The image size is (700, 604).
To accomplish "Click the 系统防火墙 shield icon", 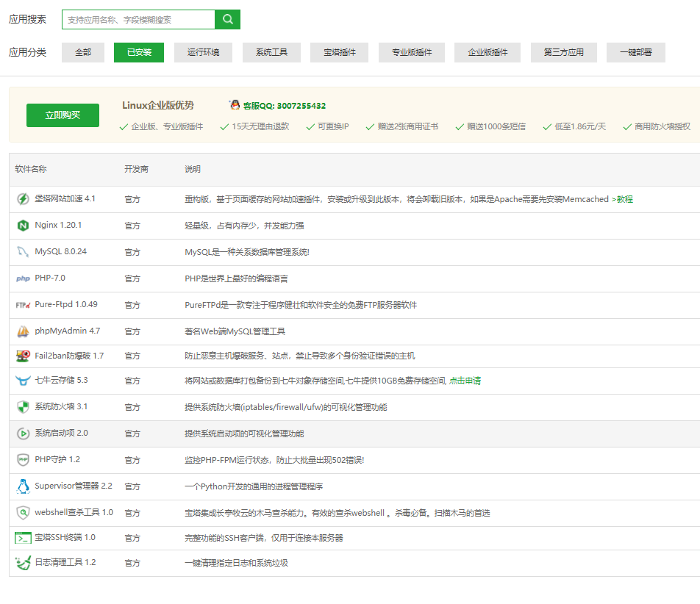I will [24, 407].
